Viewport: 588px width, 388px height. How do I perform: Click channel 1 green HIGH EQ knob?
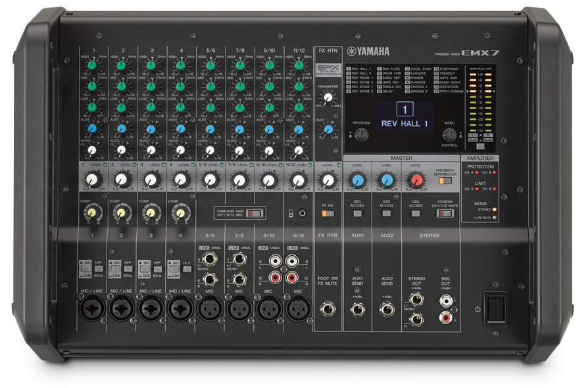coord(92,65)
